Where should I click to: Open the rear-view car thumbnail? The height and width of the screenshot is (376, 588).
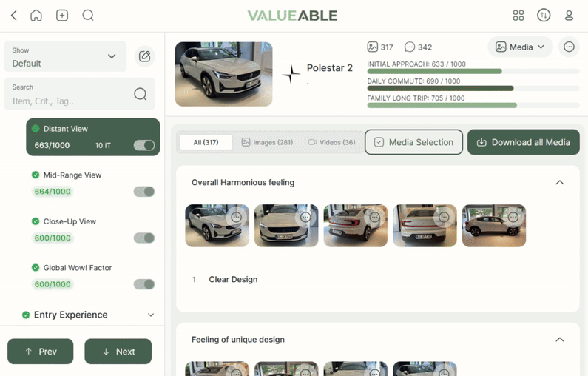coord(425,226)
